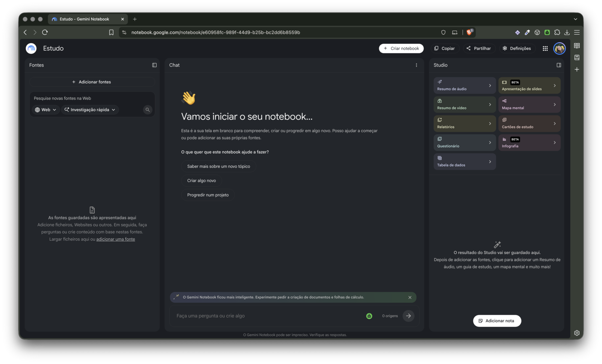The height and width of the screenshot is (364, 602).
Task: Click the browser address bar URL
Action: (216, 32)
